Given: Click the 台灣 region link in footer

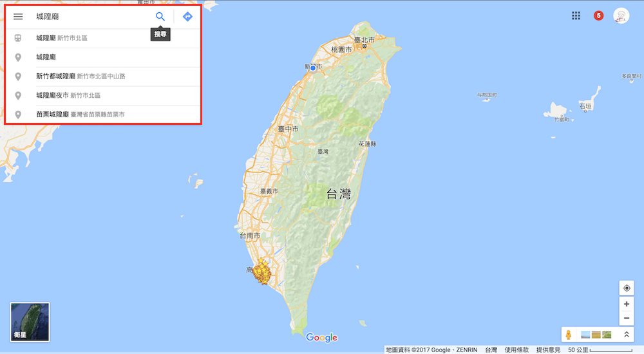Looking at the screenshot, I should point(491,350).
